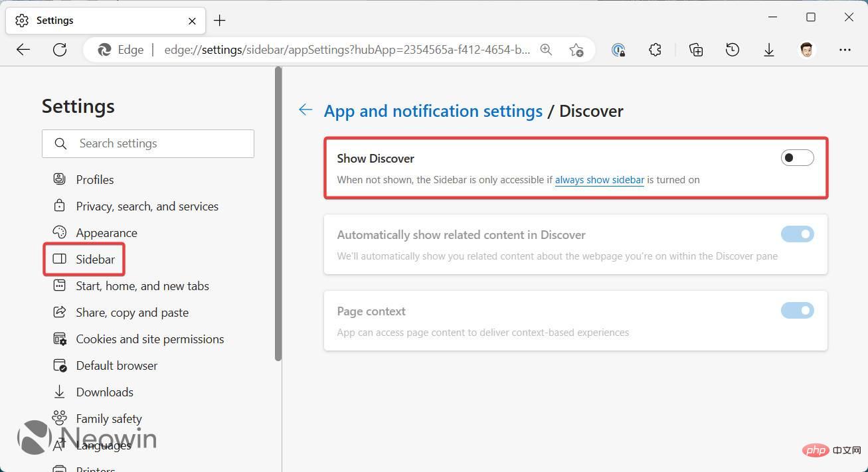Open the profile avatar menu

(x=807, y=50)
